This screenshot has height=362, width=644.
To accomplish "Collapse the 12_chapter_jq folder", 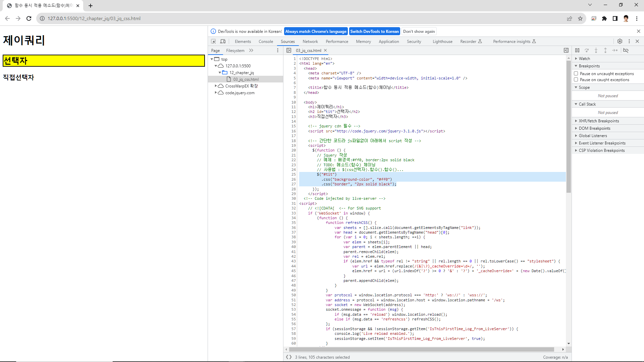I will [220, 72].
